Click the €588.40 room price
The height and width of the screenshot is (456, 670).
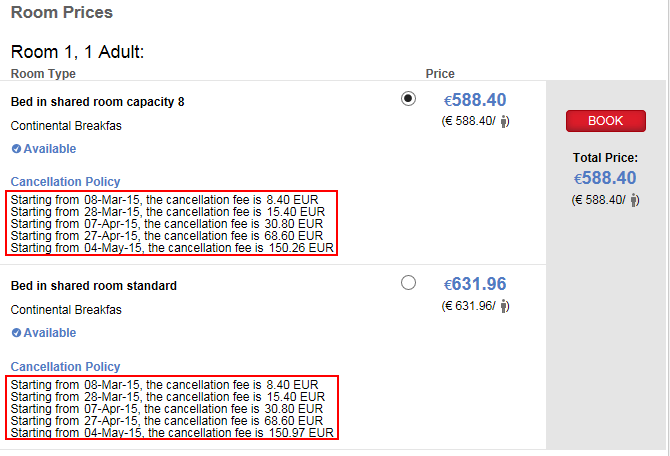475,100
